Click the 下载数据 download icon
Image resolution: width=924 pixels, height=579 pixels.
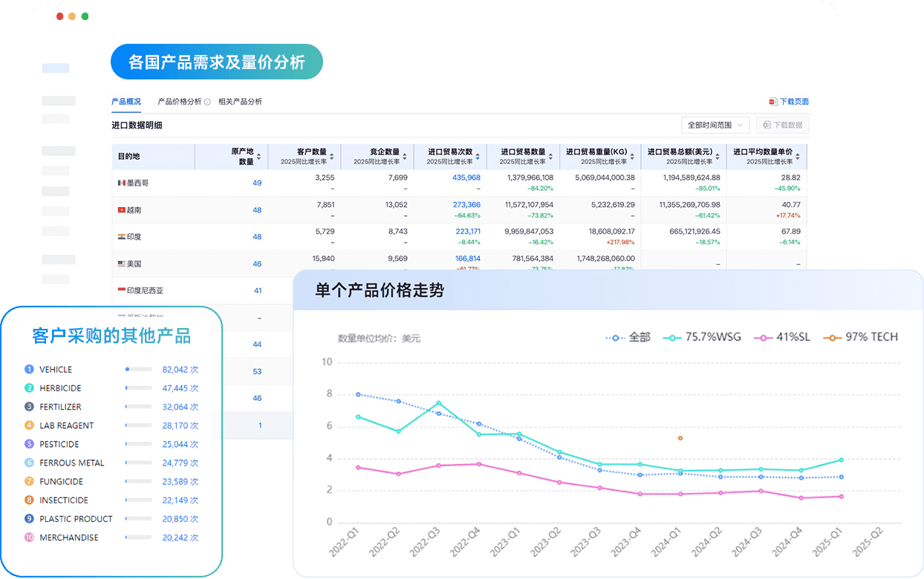pyautogui.click(x=768, y=125)
